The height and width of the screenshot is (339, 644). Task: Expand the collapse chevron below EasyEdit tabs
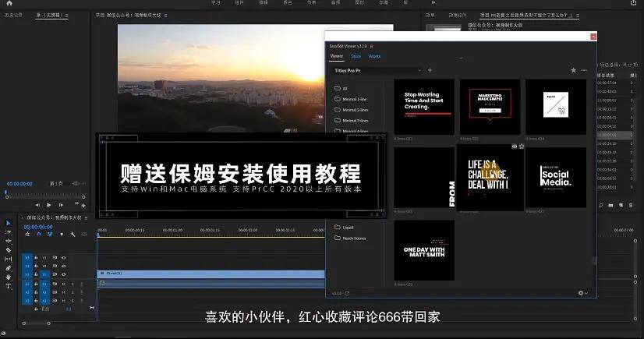[461, 58]
